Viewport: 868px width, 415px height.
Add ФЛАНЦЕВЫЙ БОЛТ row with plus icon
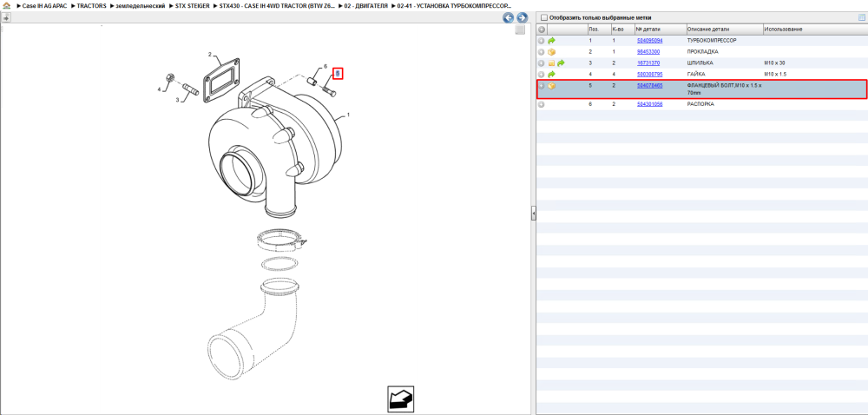pyautogui.click(x=542, y=86)
